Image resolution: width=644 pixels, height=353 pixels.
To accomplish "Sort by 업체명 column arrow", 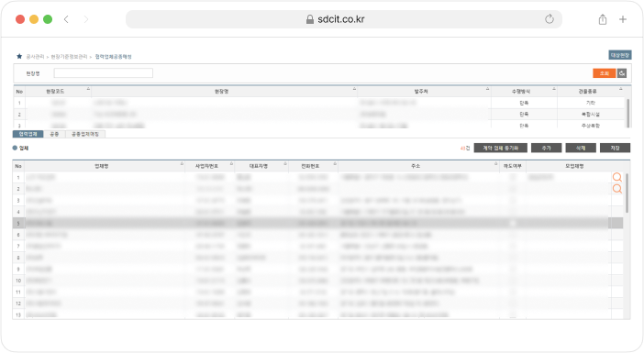I will tap(182, 164).
